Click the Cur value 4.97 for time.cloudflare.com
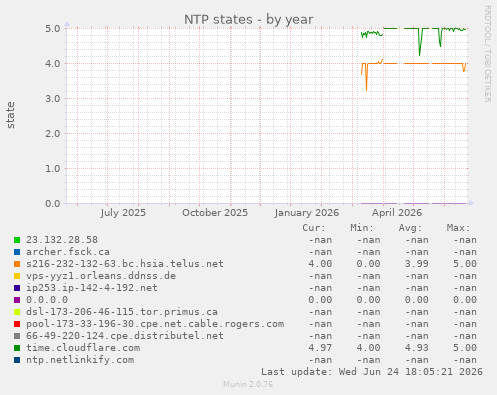 click(x=320, y=348)
